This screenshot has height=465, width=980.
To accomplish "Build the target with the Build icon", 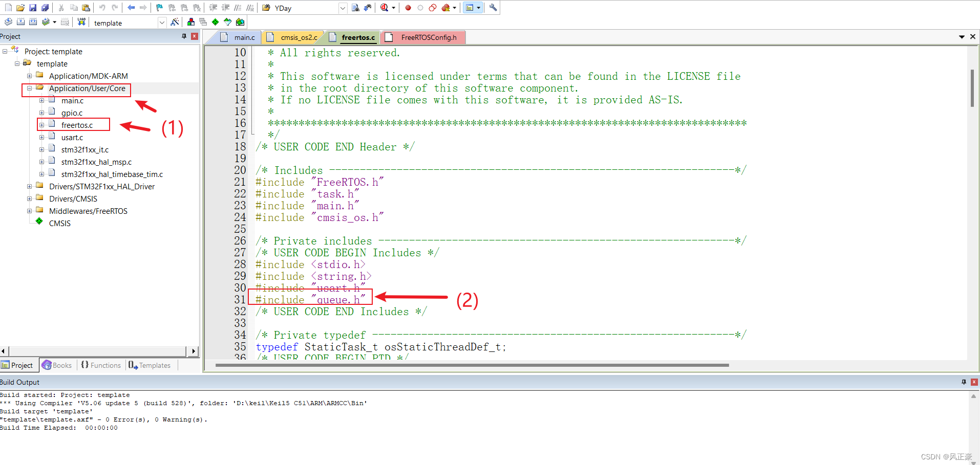I will click(x=20, y=22).
